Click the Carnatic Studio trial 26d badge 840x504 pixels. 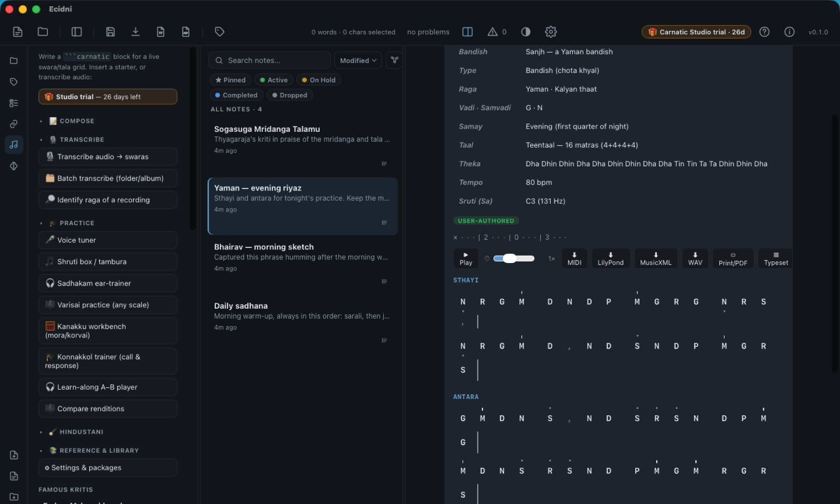tap(696, 32)
